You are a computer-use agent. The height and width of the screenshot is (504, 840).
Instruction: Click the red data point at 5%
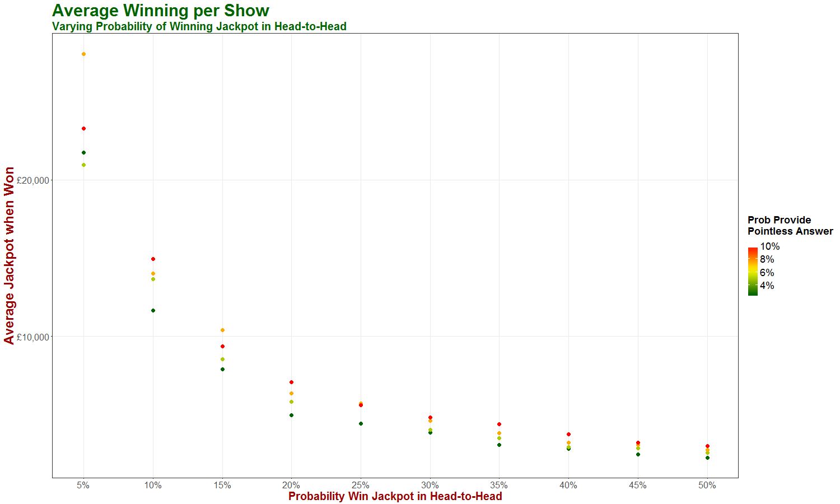pyautogui.click(x=83, y=129)
